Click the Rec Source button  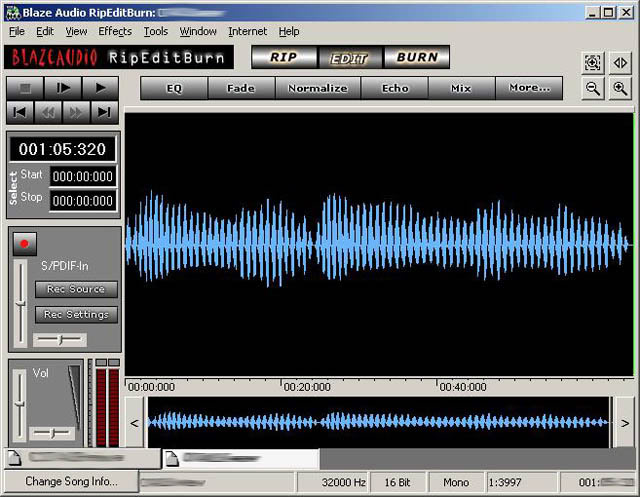coord(76,289)
